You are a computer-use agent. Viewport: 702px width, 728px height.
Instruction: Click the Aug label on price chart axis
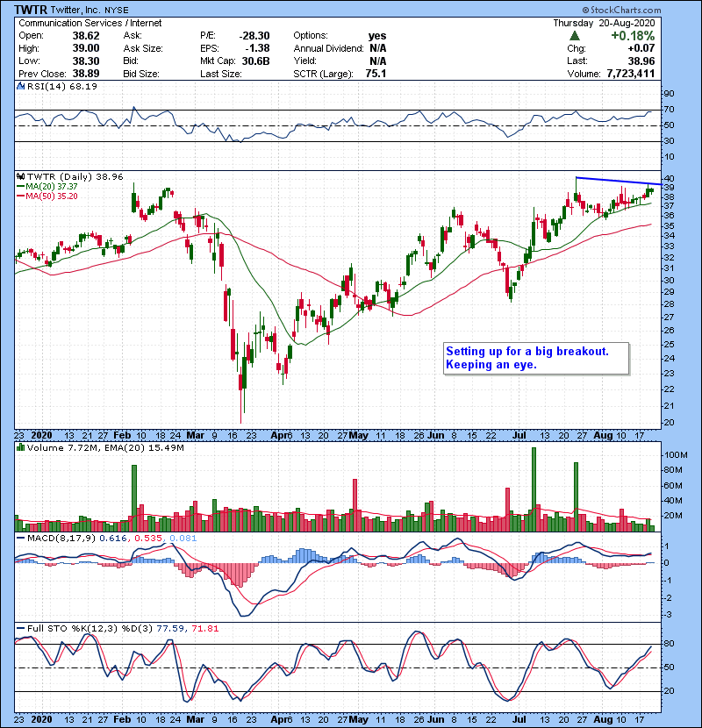tap(603, 436)
